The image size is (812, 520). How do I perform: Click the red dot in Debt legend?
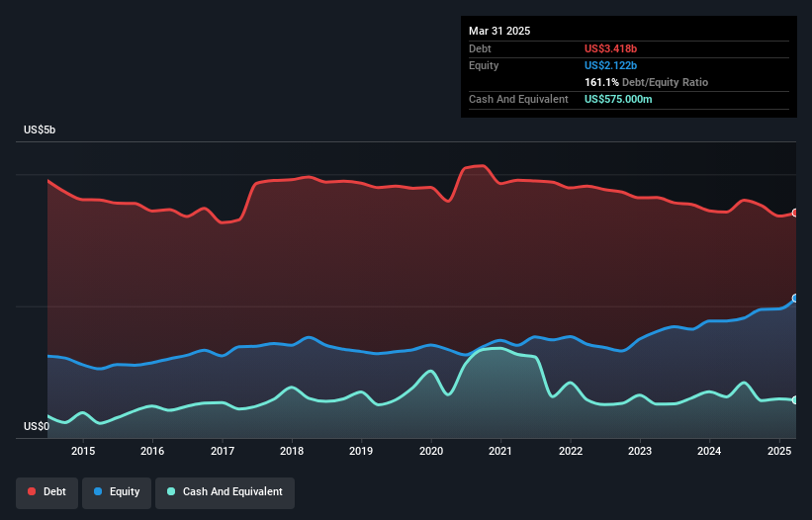pyautogui.click(x=32, y=491)
